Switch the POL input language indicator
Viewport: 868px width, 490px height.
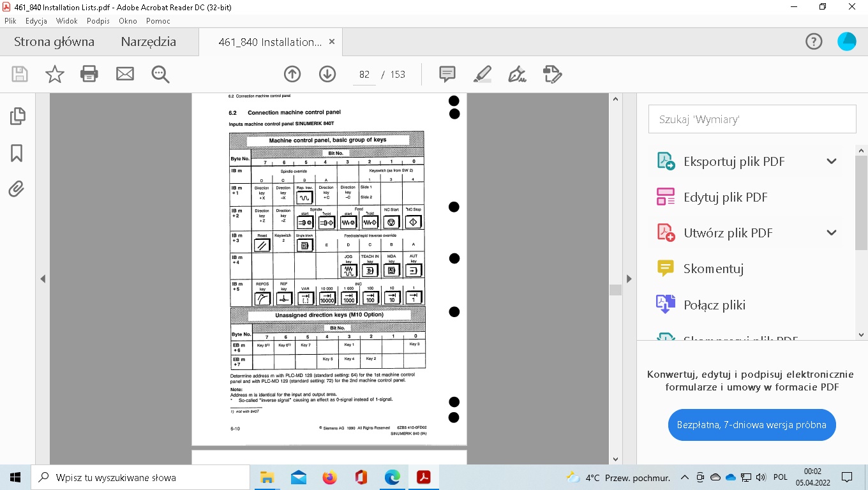pos(780,477)
